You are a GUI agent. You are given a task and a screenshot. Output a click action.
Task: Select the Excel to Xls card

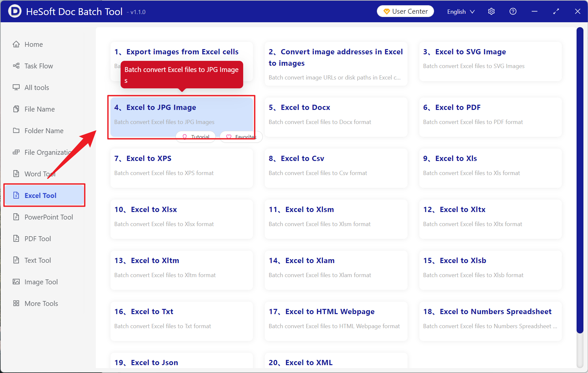coord(490,168)
